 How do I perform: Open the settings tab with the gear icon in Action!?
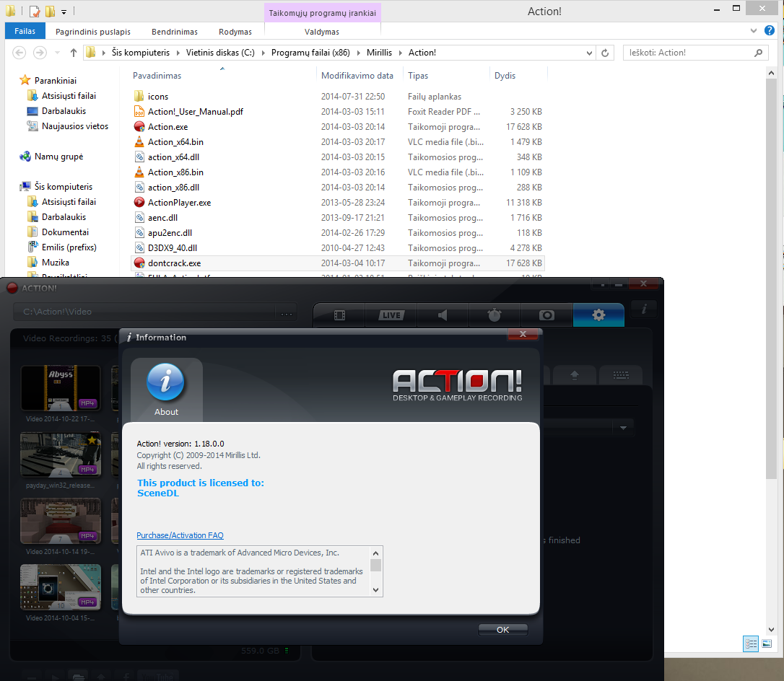click(x=598, y=315)
